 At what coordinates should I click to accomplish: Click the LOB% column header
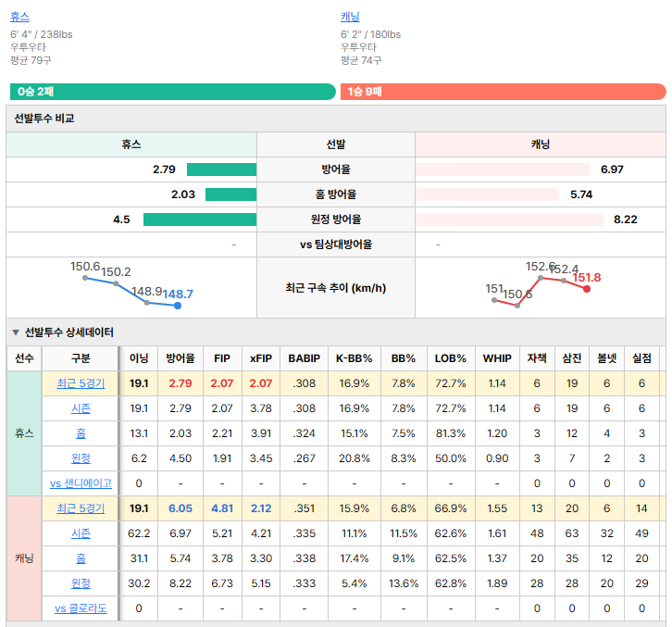451,358
